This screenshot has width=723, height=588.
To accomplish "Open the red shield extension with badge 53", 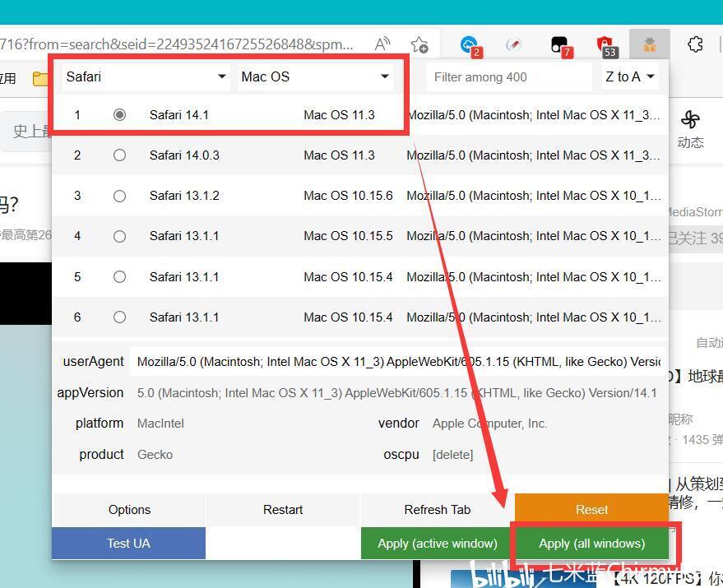I will coord(605,46).
